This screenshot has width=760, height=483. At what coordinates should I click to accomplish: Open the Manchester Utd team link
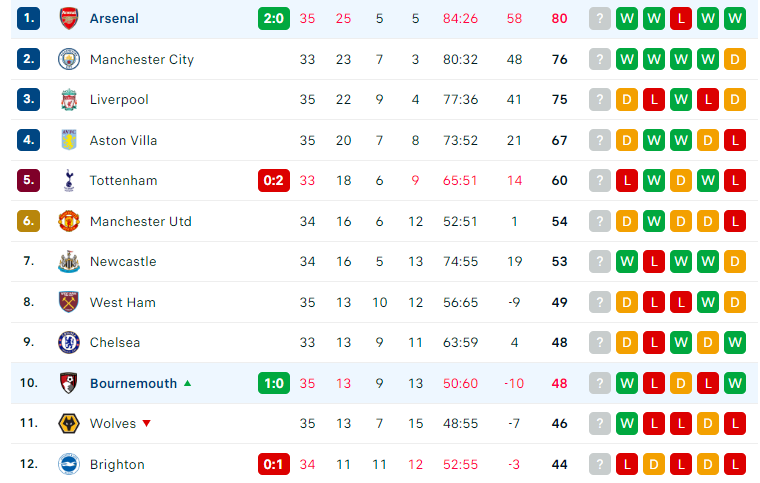141,221
